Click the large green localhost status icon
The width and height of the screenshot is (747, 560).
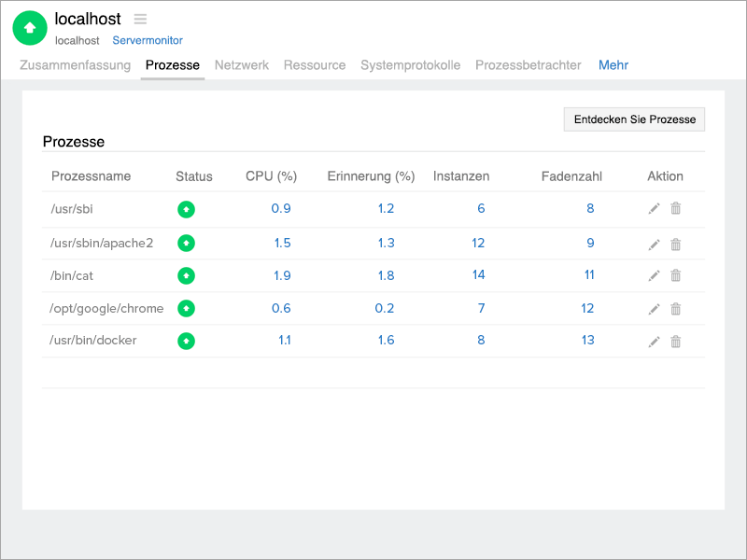coord(30,28)
